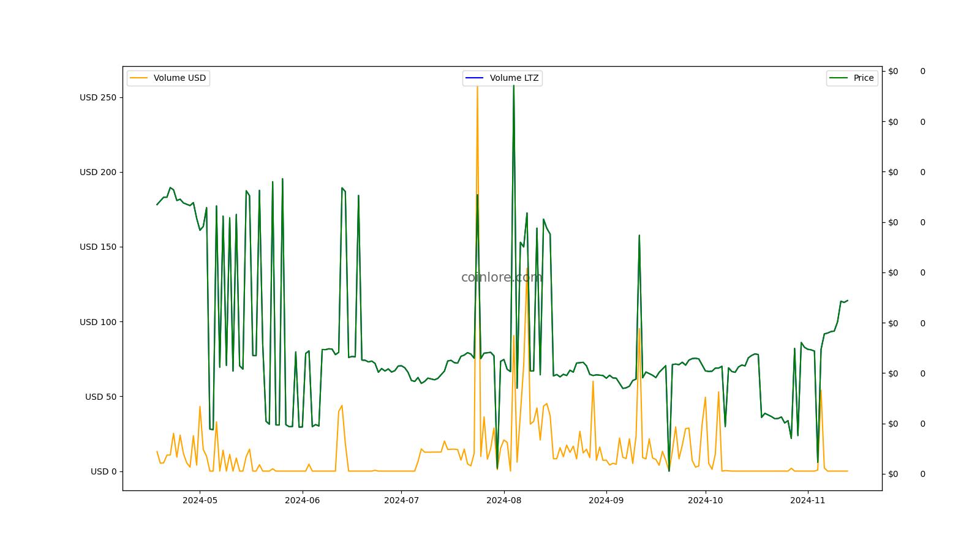Click the green Price legend line
This screenshot has height=551, width=980.
pyautogui.click(x=839, y=78)
